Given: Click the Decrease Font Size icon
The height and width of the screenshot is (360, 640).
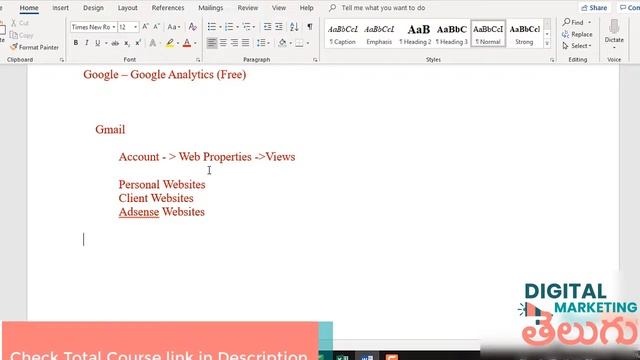Looking at the screenshot, I should pos(156,27).
